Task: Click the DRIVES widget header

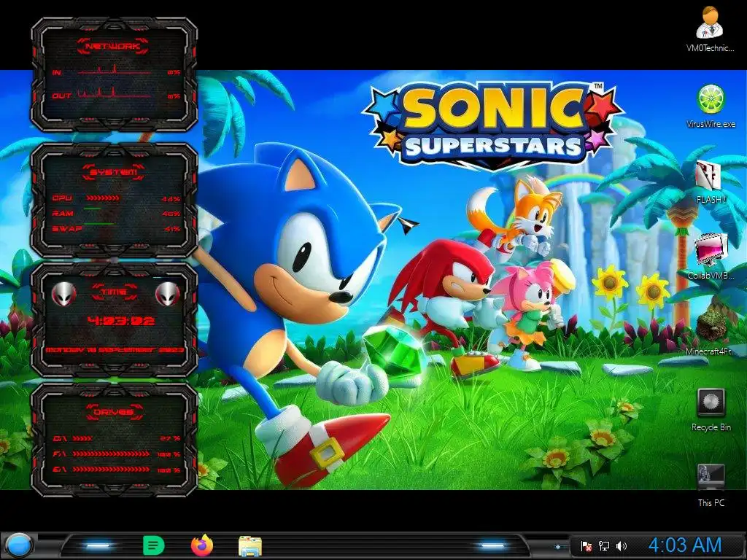Action: (x=114, y=412)
